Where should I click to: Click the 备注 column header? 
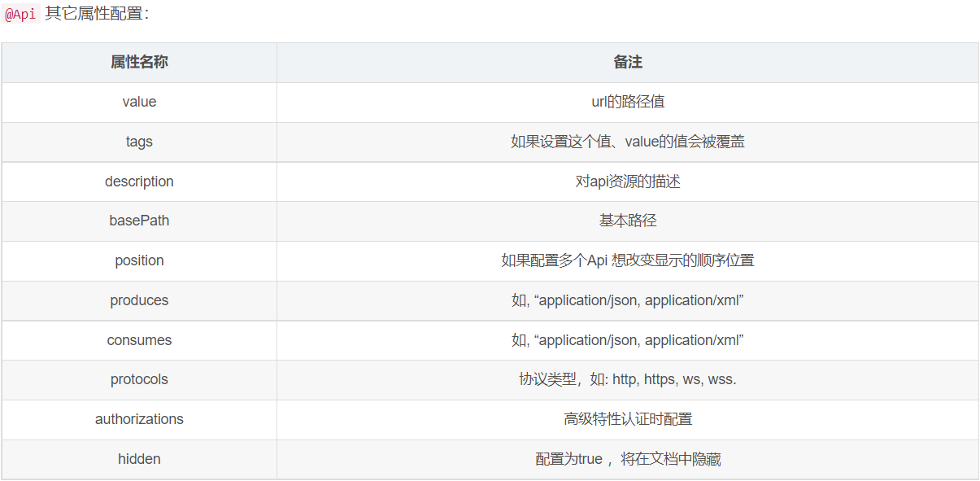(x=627, y=63)
